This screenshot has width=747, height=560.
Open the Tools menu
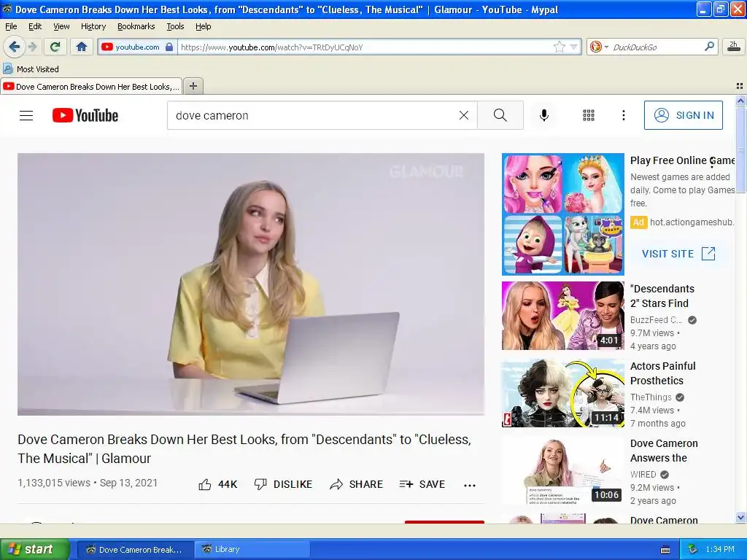pos(175,26)
